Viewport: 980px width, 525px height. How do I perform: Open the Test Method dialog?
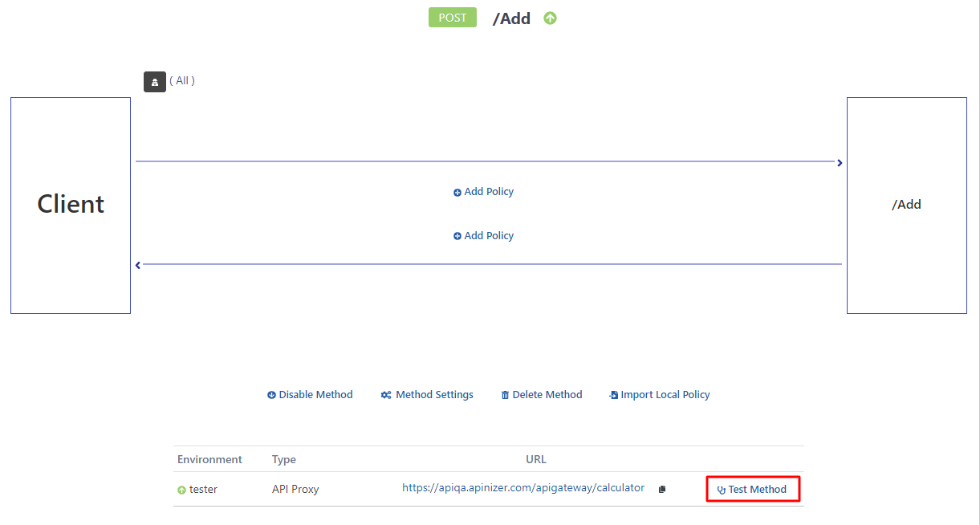pyautogui.click(x=753, y=489)
